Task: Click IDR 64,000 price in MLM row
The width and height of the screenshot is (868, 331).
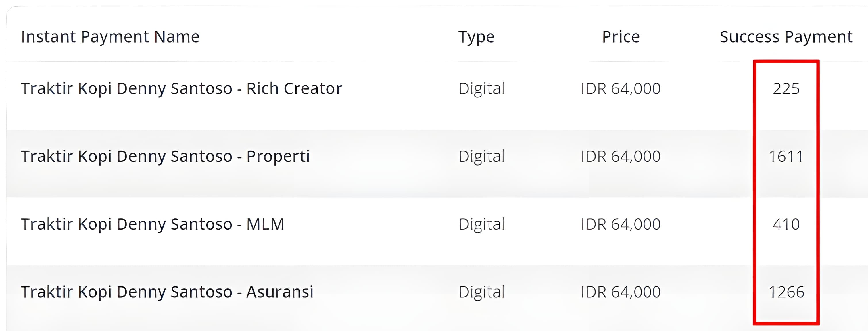Action: click(x=621, y=224)
